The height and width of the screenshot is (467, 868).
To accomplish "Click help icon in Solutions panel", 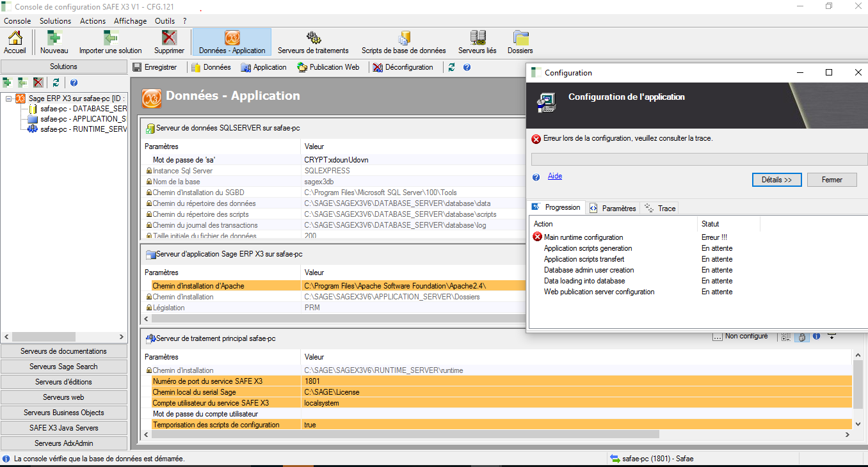I will click(74, 83).
